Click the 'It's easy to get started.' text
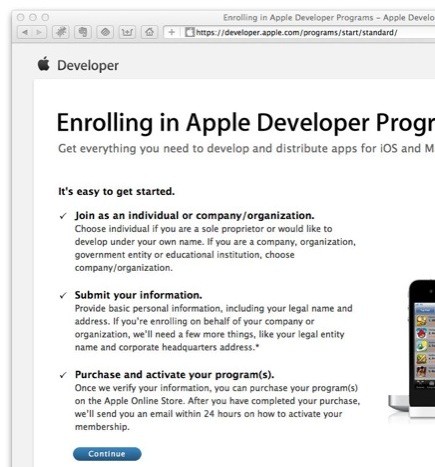 coord(116,192)
